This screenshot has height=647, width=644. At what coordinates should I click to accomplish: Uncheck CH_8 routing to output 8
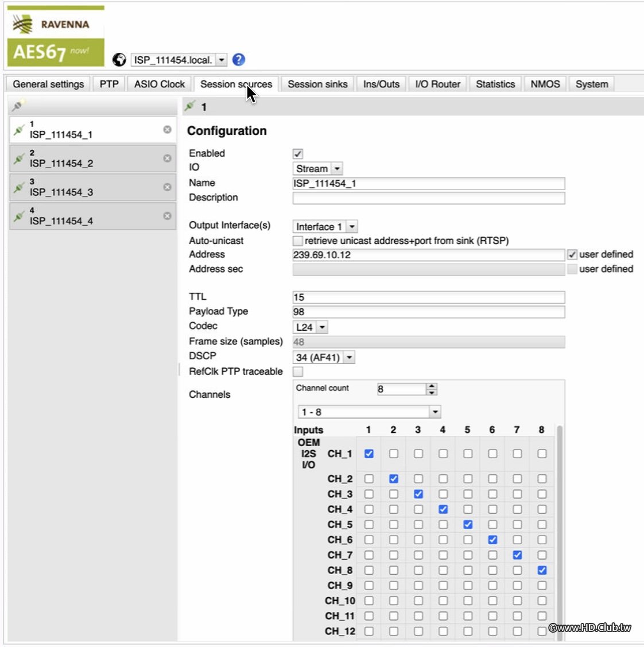(542, 570)
